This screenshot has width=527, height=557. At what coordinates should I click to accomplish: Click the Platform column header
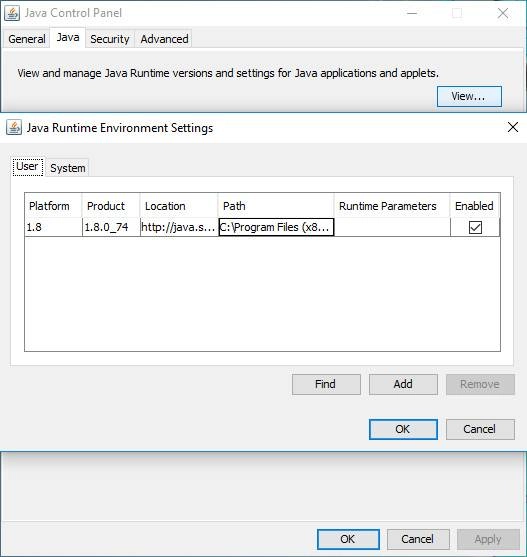click(x=53, y=206)
